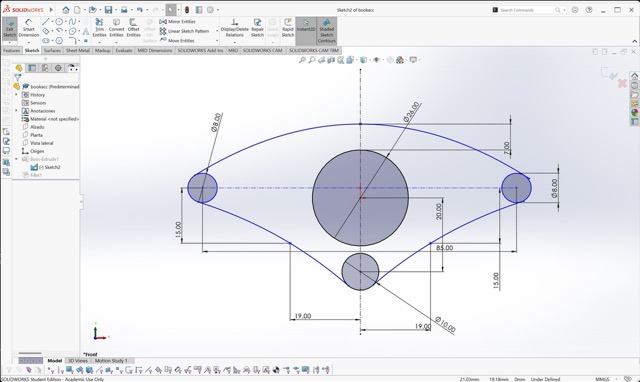Click the Save icon
The image size is (640, 382).
(108, 9)
